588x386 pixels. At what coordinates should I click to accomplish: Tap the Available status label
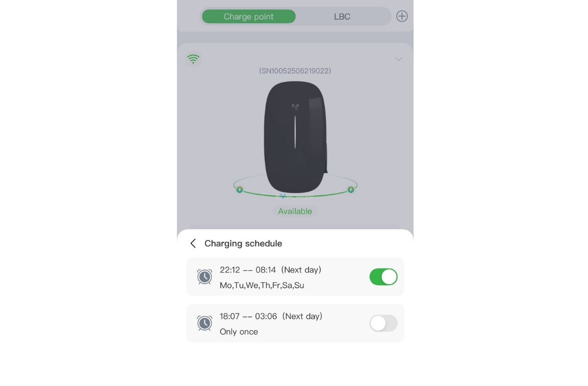coord(295,211)
